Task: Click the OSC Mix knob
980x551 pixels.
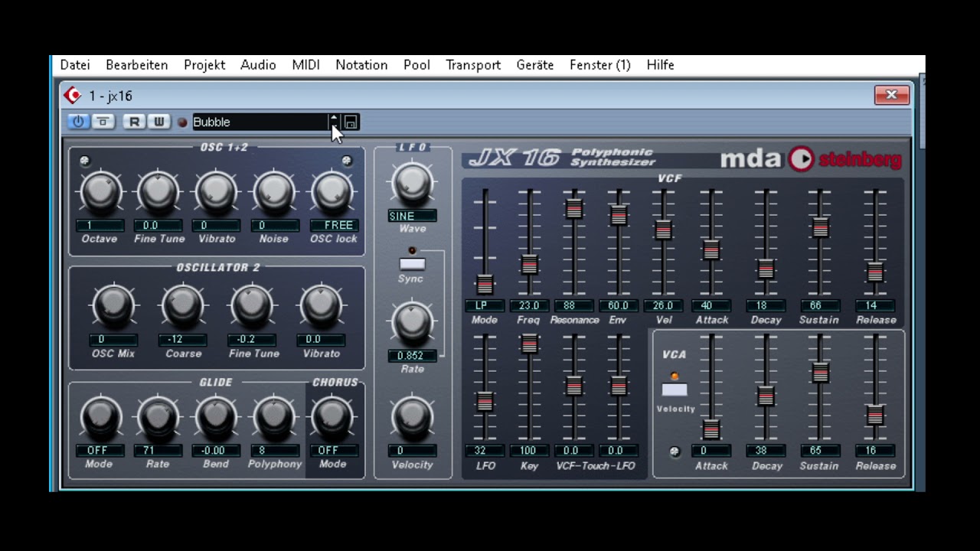Action: (x=113, y=305)
